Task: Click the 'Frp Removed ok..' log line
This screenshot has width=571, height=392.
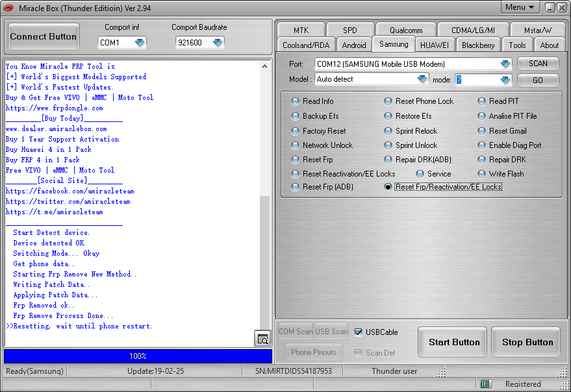Action: click(x=44, y=306)
